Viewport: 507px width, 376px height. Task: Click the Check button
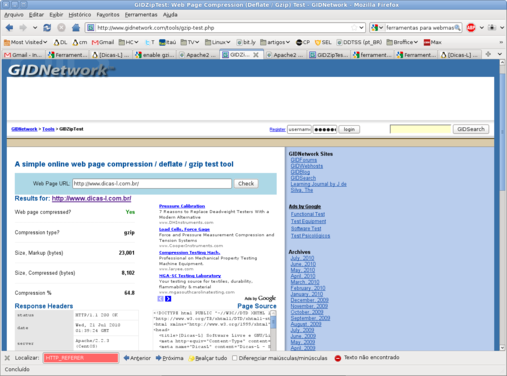pos(246,184)
